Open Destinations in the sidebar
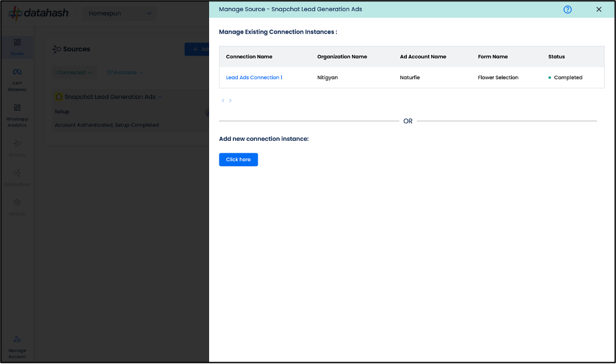 click(x=17, y=177)
